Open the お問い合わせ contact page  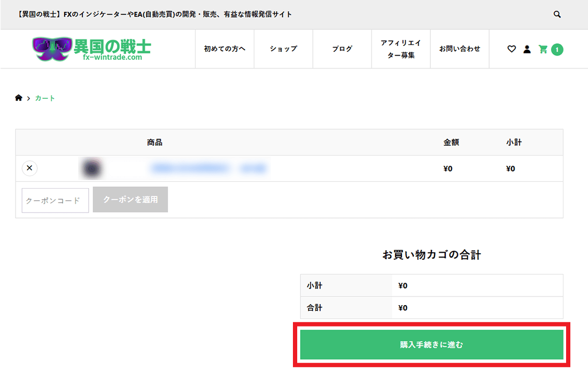click(460, 49)
